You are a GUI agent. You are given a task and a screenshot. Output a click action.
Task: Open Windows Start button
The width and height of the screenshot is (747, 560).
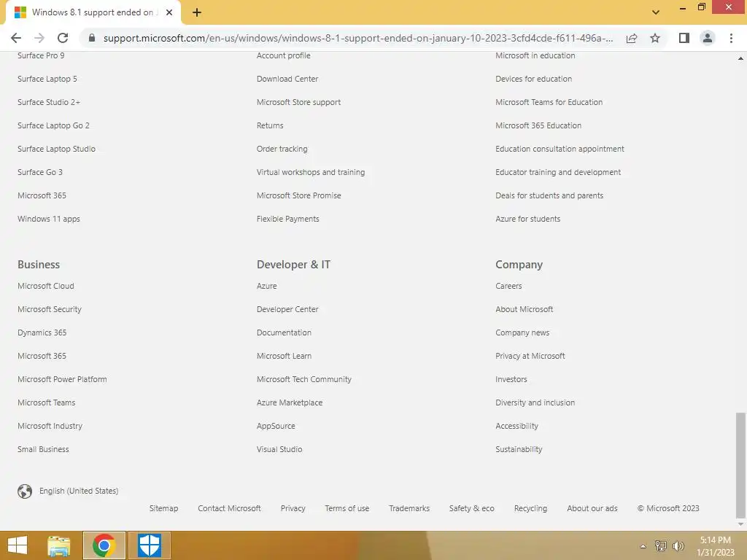(18, 545)
